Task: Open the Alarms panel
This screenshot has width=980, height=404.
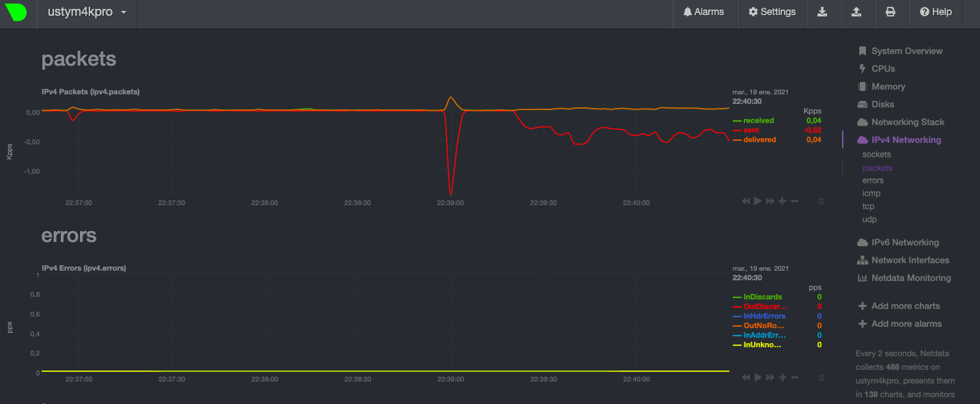Action: [703, 12]
